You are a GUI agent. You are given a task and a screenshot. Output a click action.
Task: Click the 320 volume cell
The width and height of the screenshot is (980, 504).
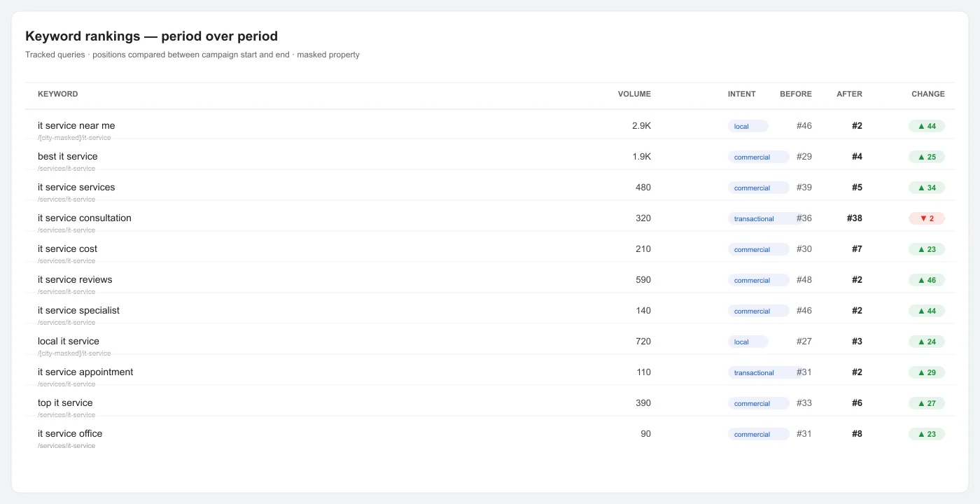coord(643,218)
